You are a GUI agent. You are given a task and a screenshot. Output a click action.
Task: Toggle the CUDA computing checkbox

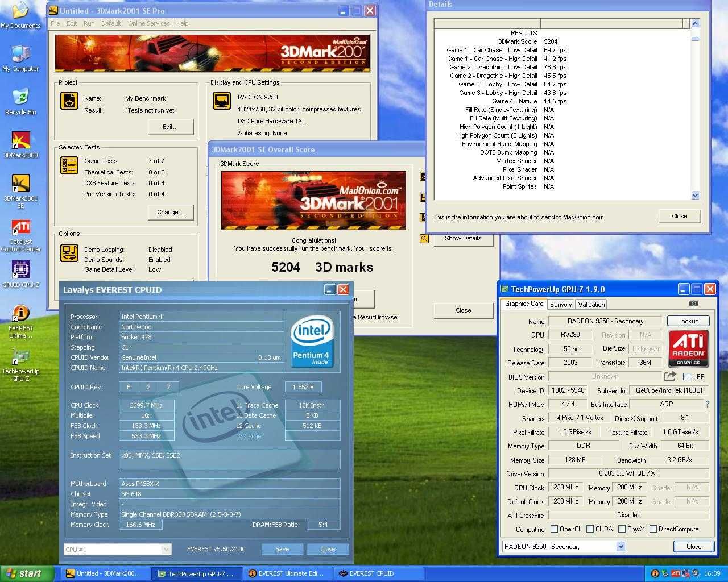[x=590, y=529]
